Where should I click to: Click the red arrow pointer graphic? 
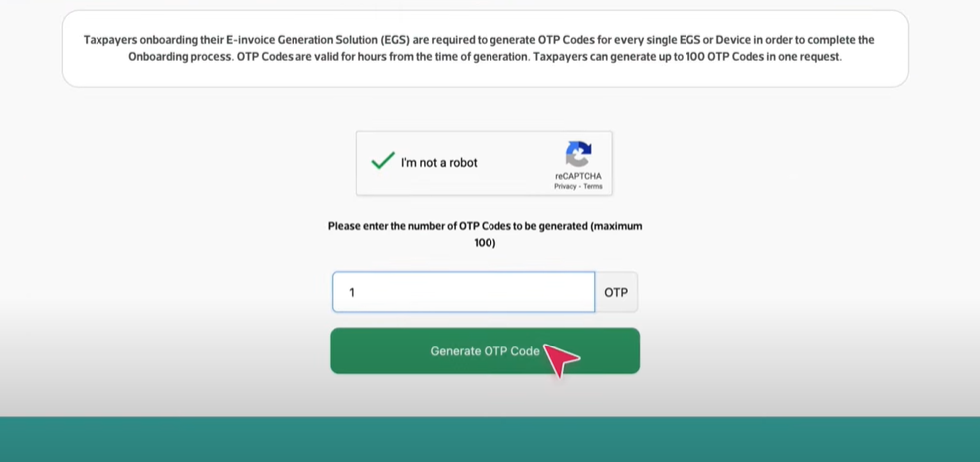click(560, 359)
